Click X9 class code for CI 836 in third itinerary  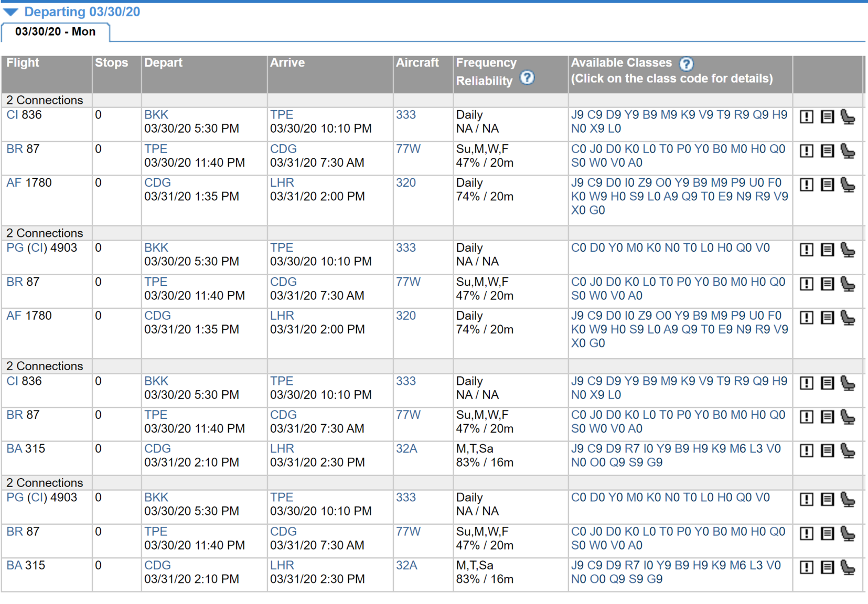(597, 395)
